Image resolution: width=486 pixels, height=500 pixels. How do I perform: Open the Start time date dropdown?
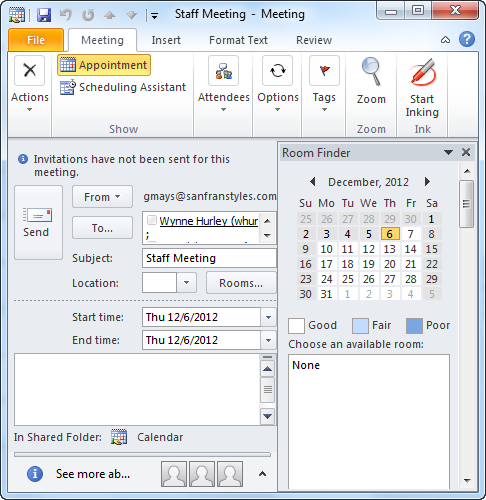pyautogui.click(x=268, y=317)
